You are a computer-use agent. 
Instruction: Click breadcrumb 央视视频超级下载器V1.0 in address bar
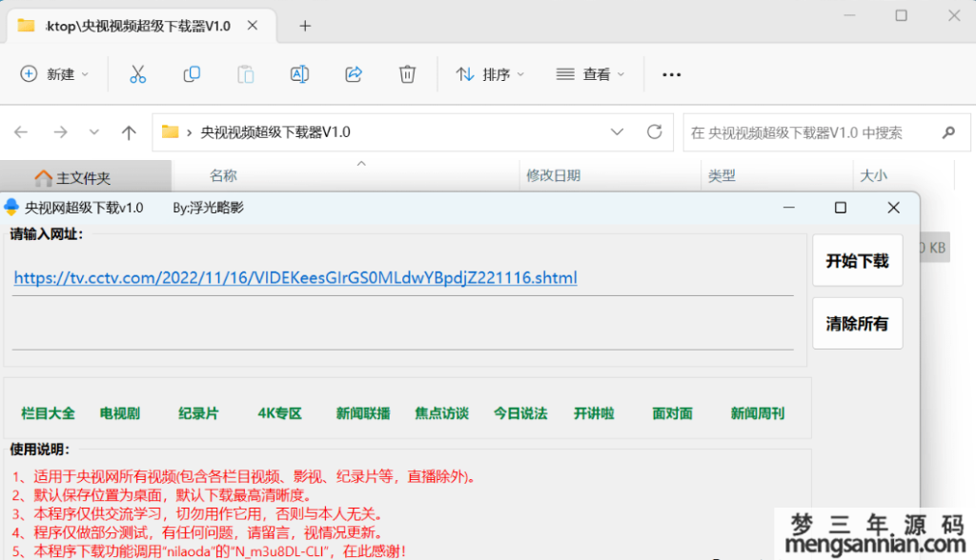pyautogui.click(x=275, y=132)
